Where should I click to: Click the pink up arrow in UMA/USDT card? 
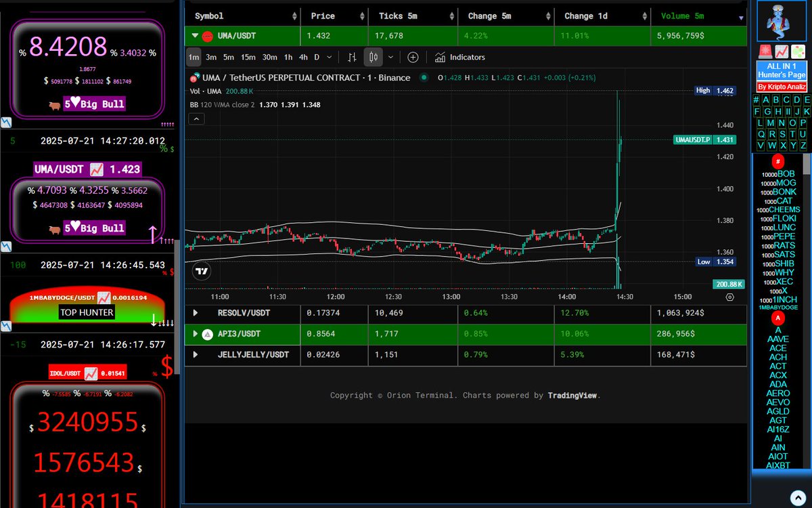(154, 234)
